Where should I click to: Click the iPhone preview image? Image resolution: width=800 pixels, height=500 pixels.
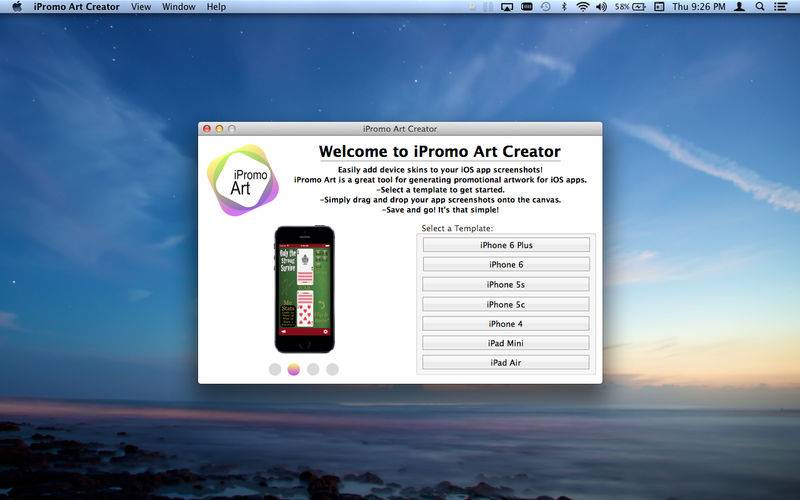click(305, 289)
